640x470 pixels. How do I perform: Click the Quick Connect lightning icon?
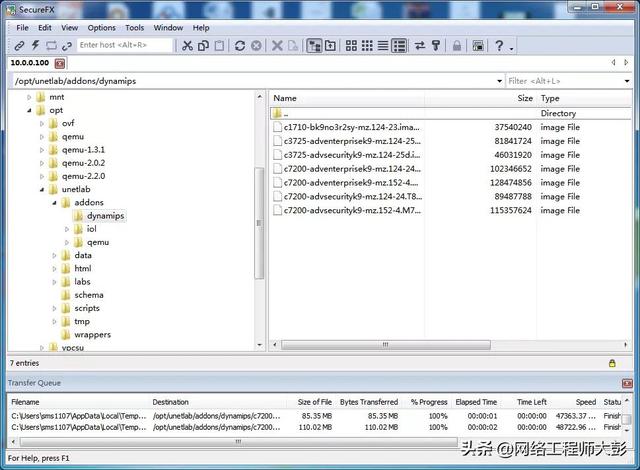click(x=36, y=45)
